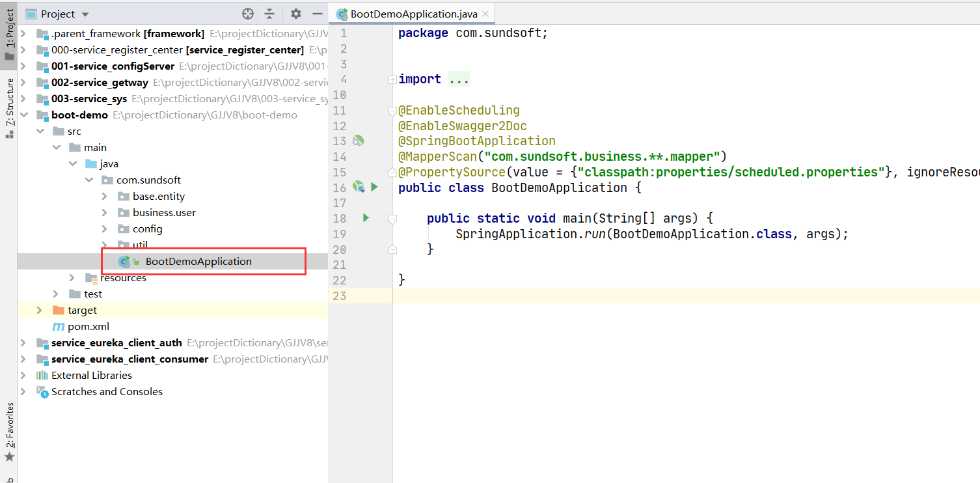Collapse the src folder

pyautogui.click(x=40, y=131)
